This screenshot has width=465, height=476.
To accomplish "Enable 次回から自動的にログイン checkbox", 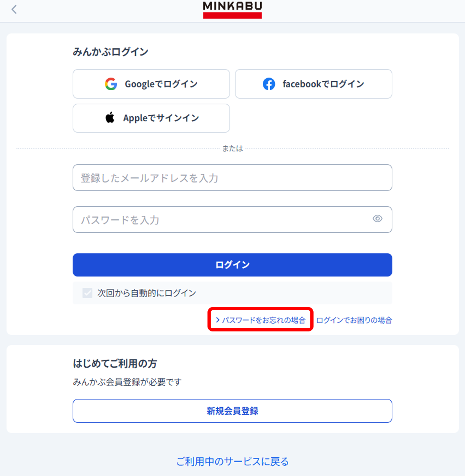I will [x=87, y=293].
